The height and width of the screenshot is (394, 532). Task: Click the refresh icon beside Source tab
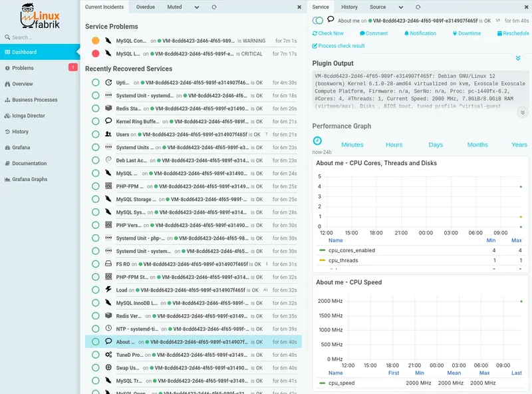[x=418, y=7]
